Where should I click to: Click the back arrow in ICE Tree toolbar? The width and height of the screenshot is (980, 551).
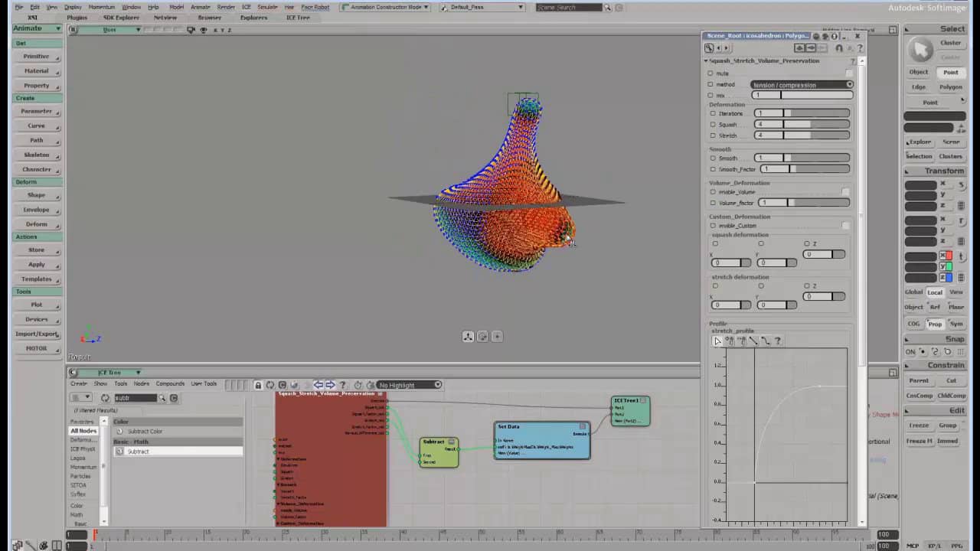318,385
